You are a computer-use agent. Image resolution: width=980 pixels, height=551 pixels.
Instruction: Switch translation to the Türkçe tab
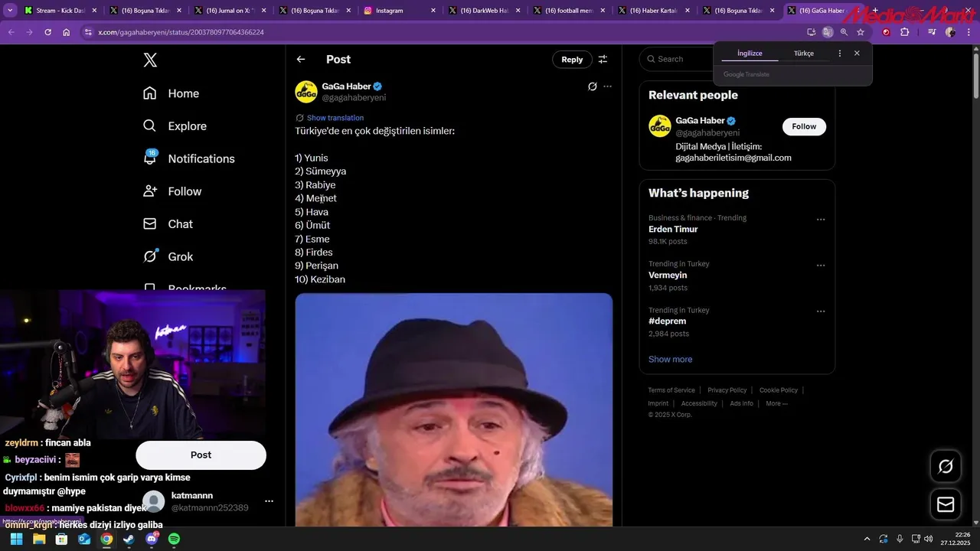coord(803,54)
